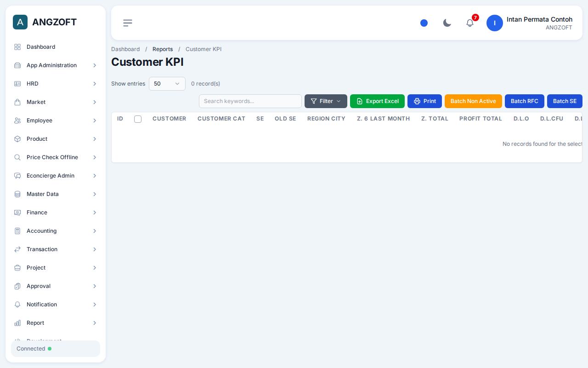
Task: Open Dashboard from the sidebar
Action: (56, 47)
